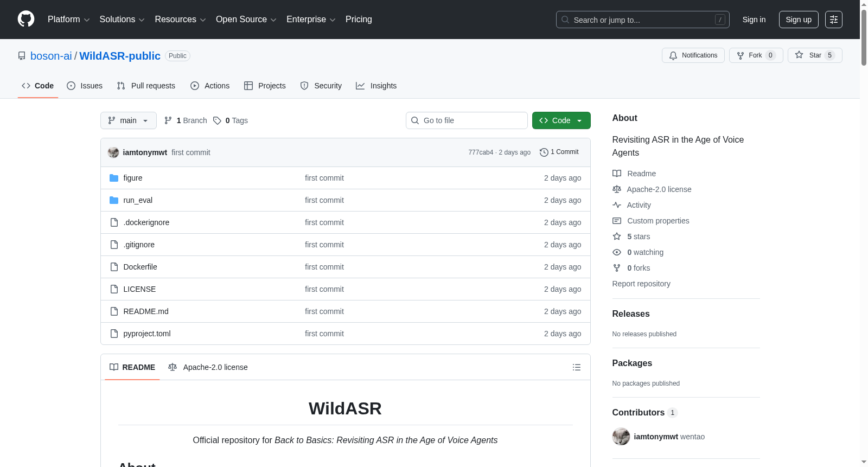Click the Dockerfile file icon

tap(114, 267)
